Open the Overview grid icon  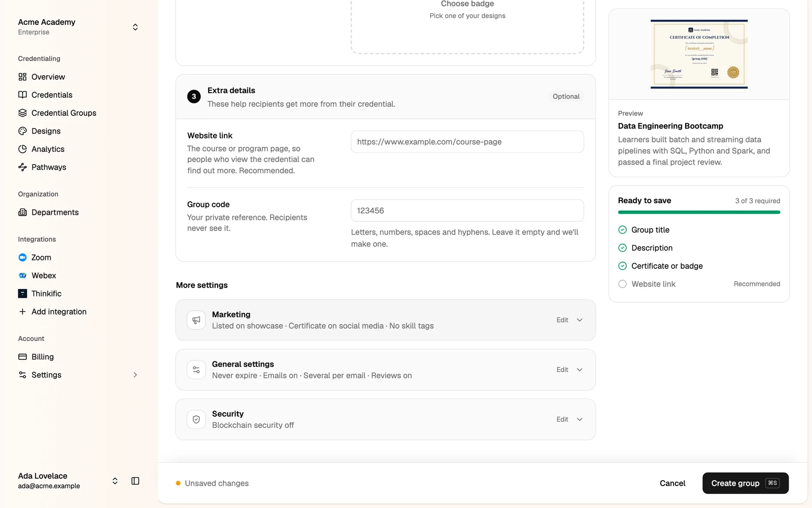coord(22,77)
